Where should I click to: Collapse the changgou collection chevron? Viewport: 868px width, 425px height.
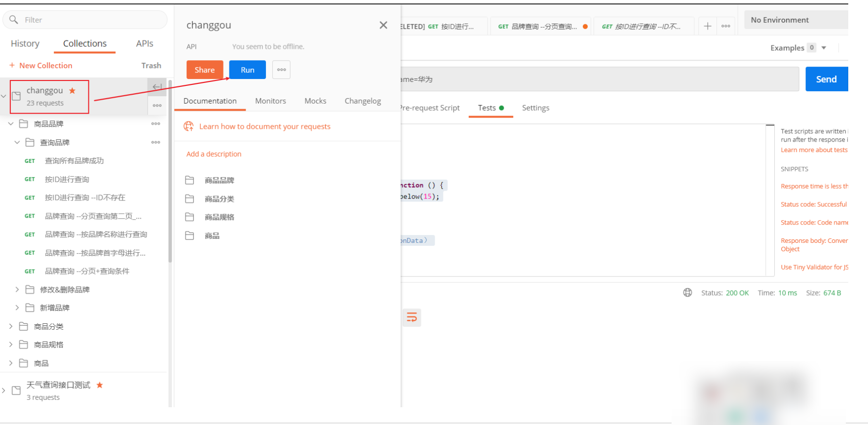[4, 96]
